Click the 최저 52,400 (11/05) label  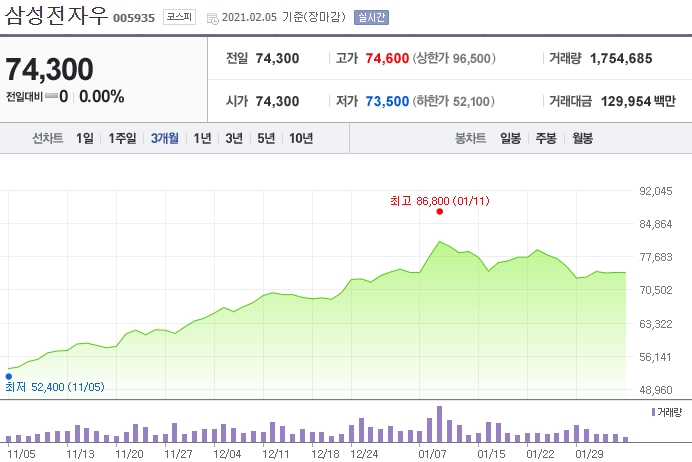click(x=55, y=387)
